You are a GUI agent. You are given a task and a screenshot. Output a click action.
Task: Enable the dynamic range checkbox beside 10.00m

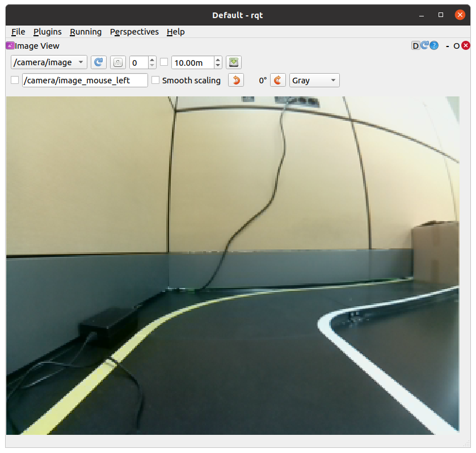(165, 62)
